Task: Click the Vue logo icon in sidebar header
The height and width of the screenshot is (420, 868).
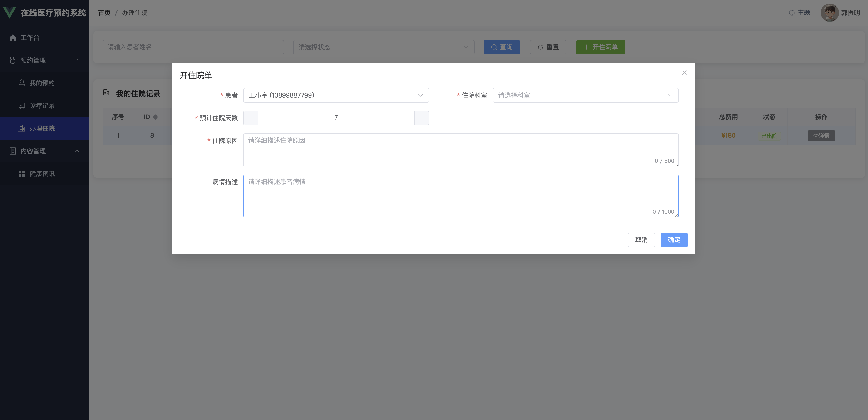Action: [x=9, y=12]
